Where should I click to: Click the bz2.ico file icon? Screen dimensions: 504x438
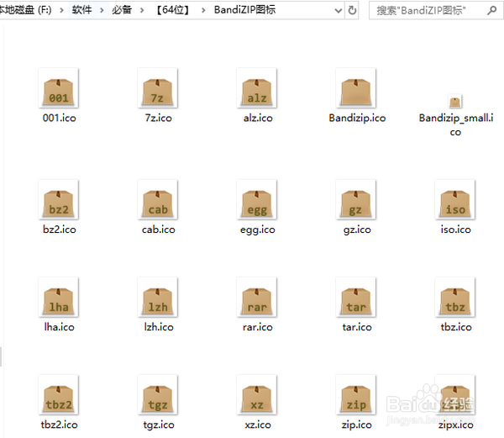[59, 199]
